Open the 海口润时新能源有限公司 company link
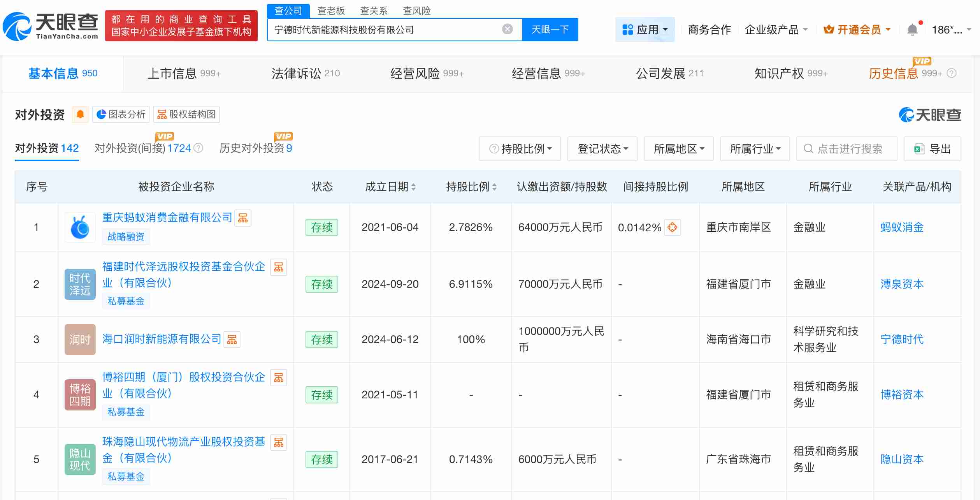 point(161,338)
